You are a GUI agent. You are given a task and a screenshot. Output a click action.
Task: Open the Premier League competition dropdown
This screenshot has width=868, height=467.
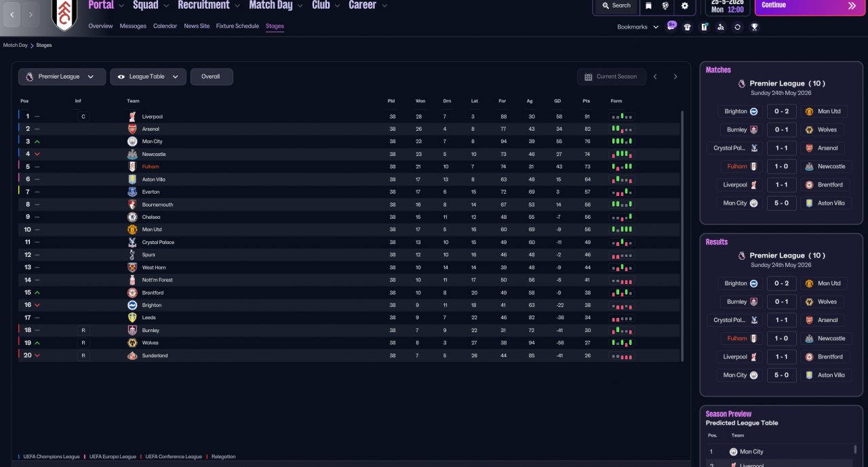(62, 77)
